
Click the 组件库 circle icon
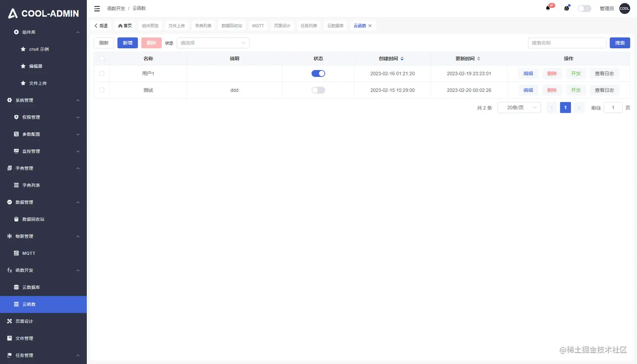point(16,32)
